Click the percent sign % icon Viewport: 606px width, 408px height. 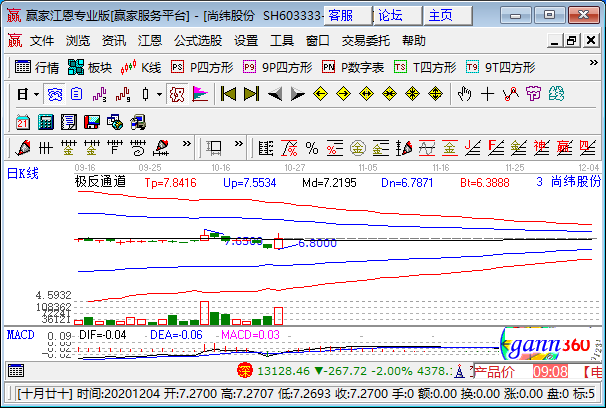coord(312,148)
